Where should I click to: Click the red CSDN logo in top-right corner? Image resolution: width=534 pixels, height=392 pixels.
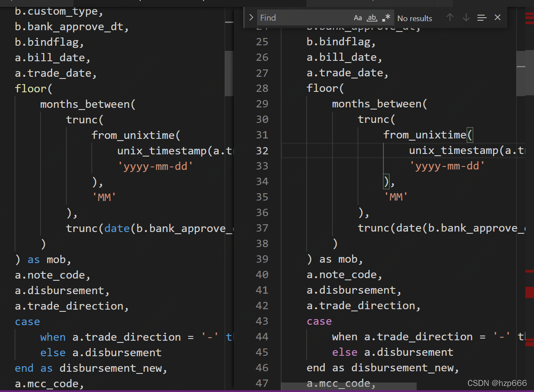coord(529,18)
